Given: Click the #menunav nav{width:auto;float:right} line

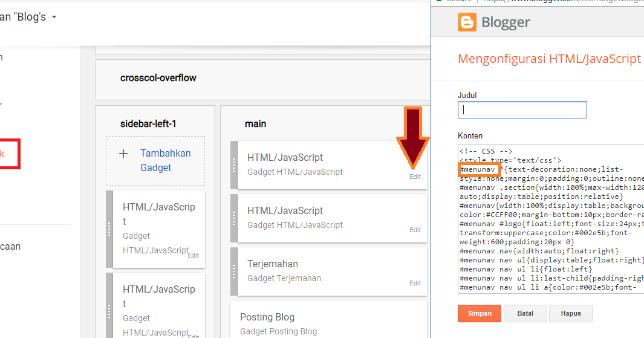Looking at the screenshot, I should (539, 251).
